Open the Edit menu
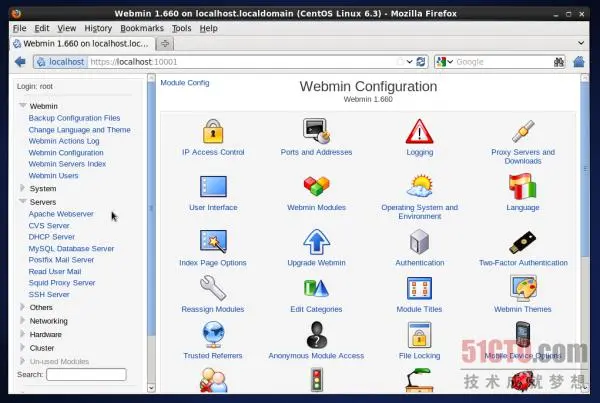Image resolution: width=600 pixels, height=403 pixels. point(42,28)
